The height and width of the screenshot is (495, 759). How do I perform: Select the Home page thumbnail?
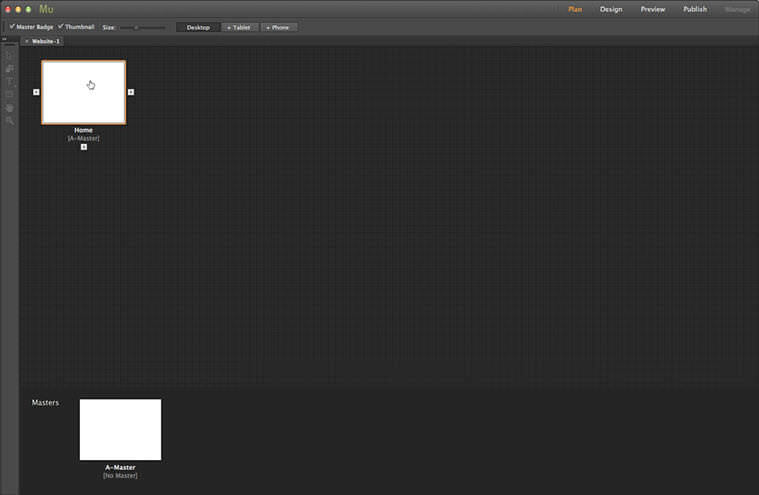(84, 92)
